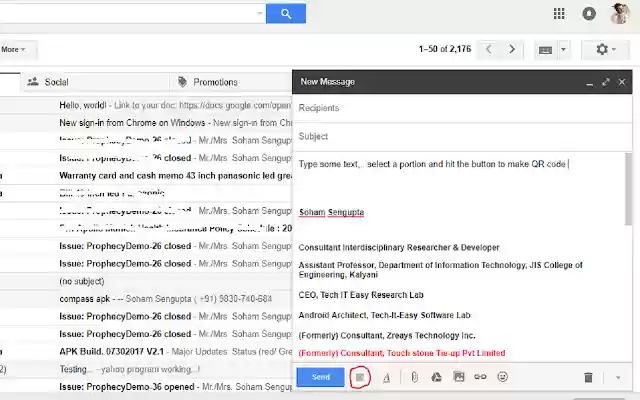Open the Google apps grid
Image resolution: width=640 pixels, height=400 pixels.
coord(559,13)
